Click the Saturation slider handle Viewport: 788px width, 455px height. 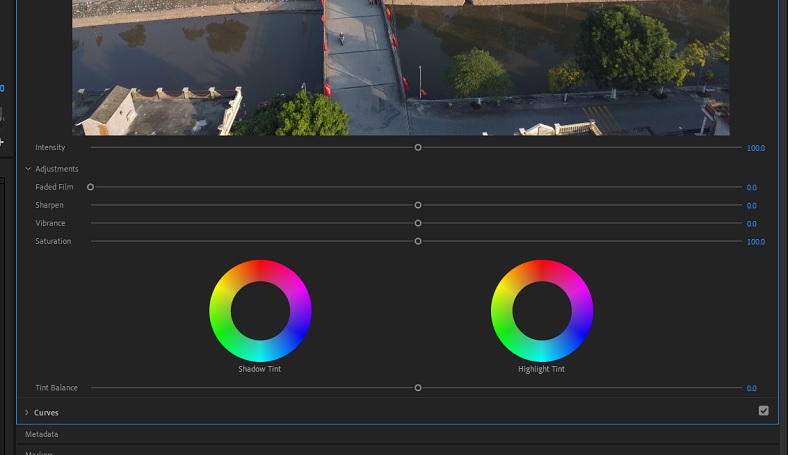click(x=418, y=241)
